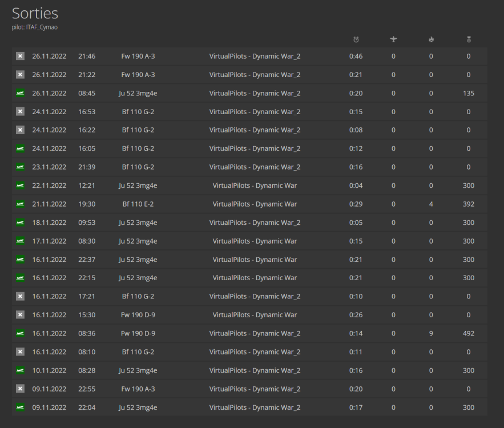
Task: Click the score medal column icon
Action: point(469,39)
